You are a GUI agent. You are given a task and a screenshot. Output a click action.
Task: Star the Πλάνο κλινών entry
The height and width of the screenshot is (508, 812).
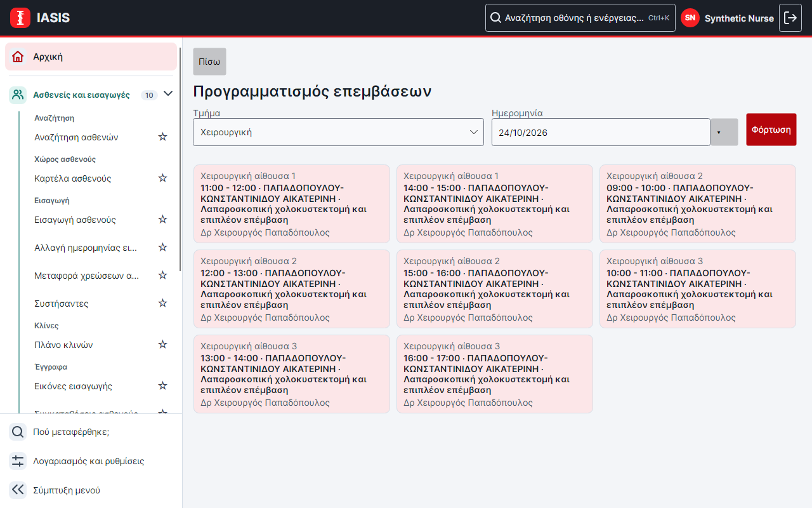tap(162, 344)
